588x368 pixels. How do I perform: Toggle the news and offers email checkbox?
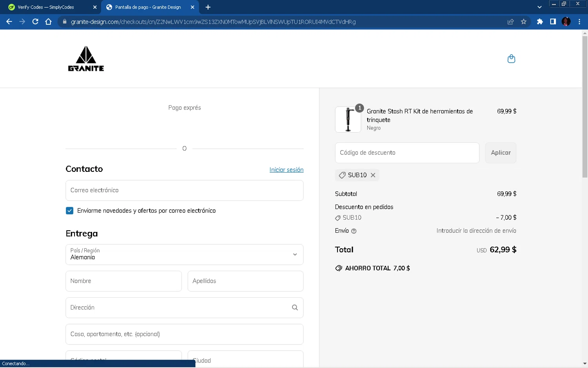click(x=70, y=211)
